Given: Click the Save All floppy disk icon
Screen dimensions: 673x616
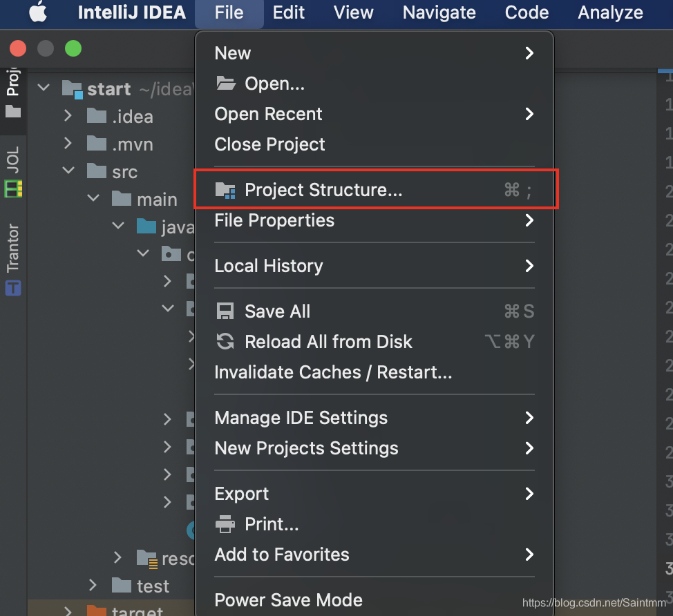Looking at the screenshot, I should 225,311.
